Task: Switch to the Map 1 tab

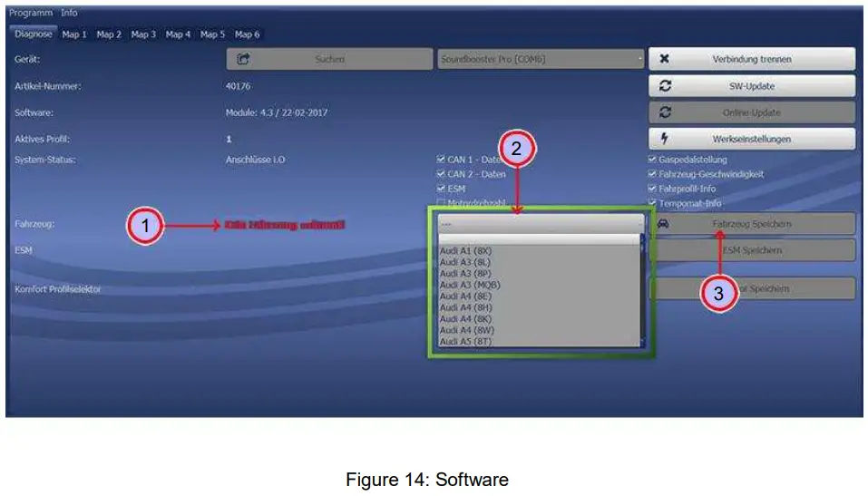Action: (x=74, y=34)
